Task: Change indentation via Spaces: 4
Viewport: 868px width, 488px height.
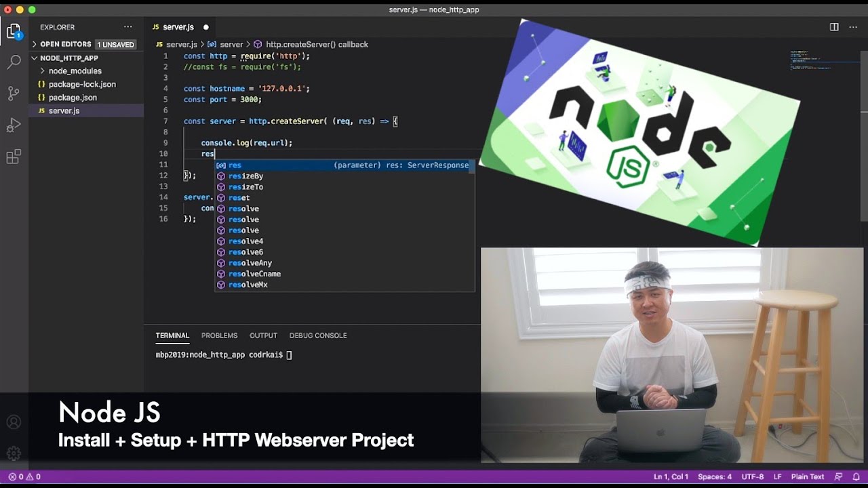Action: 715,476
